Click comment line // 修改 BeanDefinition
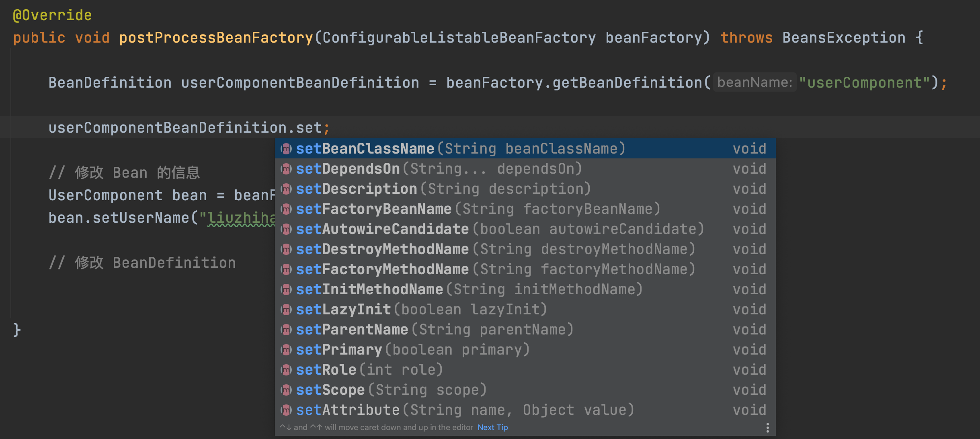980x439 pixels. point(142,263)
